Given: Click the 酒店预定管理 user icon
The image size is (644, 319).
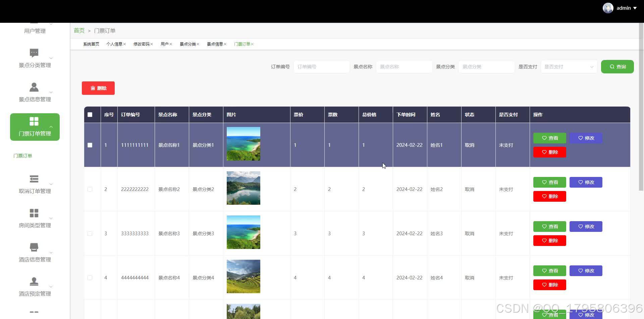Looking at the screenshot, I should (x=34, y=281).
